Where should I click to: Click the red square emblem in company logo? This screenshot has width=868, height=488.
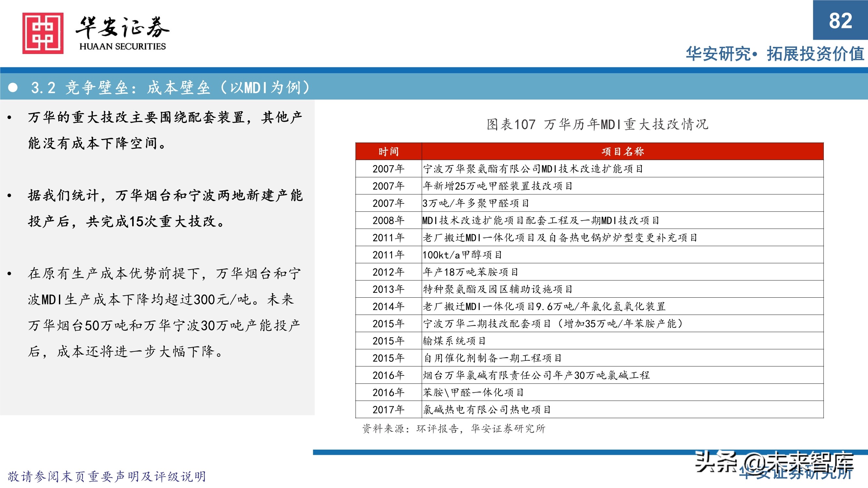42,33
